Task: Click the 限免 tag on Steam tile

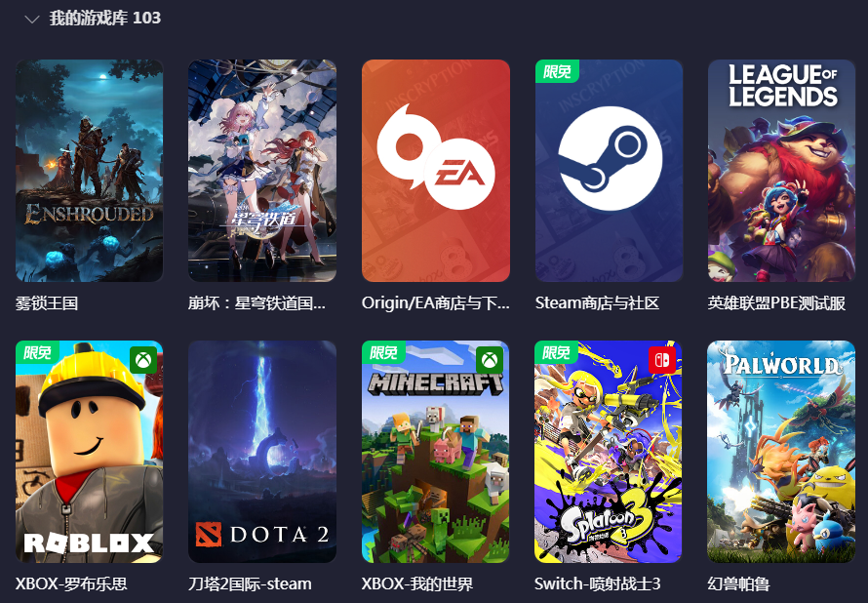Action: [x=557, y=71]
